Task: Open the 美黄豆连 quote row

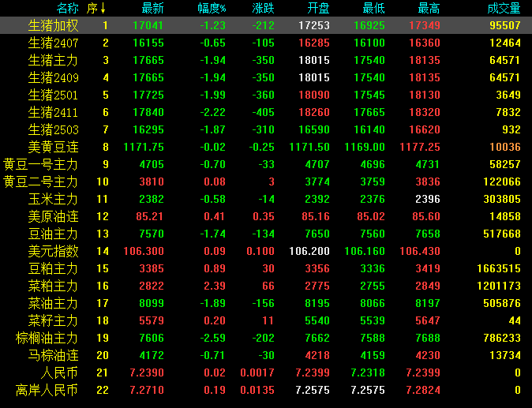Action: click(x=53, y=147)
